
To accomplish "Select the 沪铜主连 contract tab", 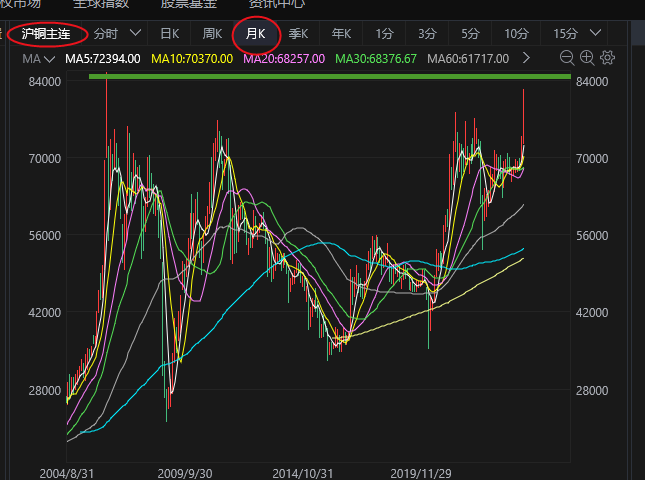I will pyautogui.click(x=46, y=34).
